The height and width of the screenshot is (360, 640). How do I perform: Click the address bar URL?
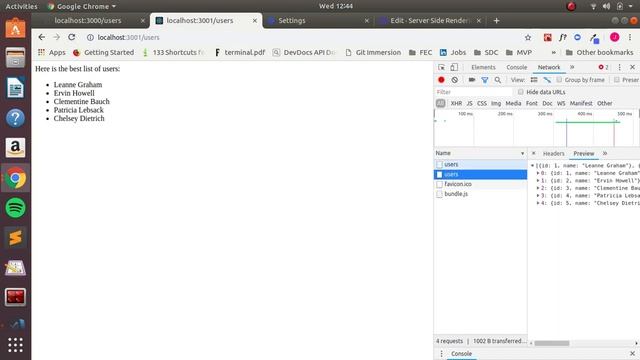point(128,38)
